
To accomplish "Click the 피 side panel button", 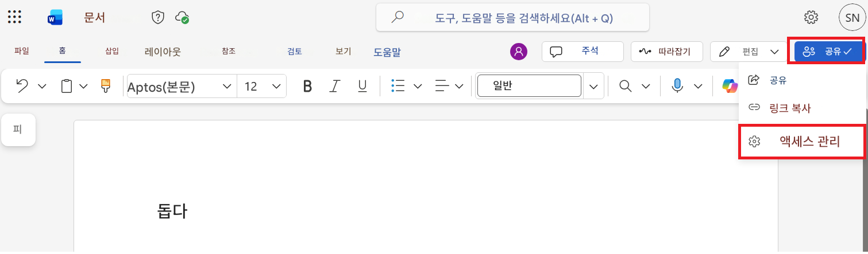I will pyautogui.click(x=18, y=130).
